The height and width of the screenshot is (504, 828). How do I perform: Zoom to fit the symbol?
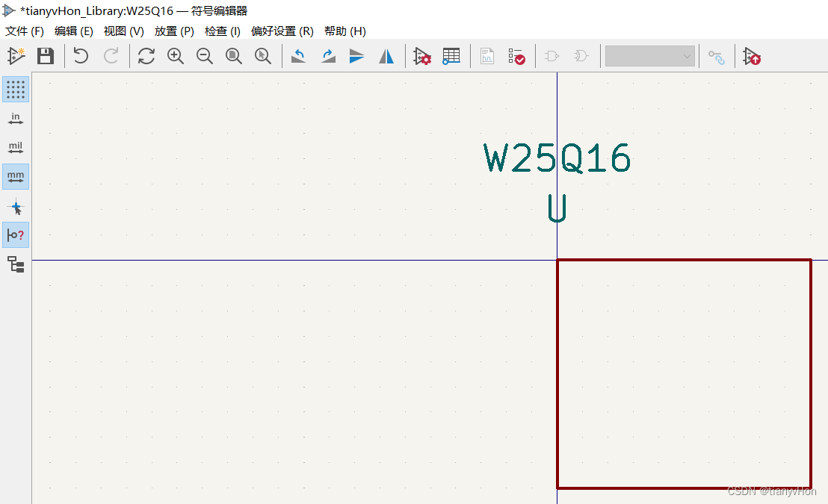point(233,56)
